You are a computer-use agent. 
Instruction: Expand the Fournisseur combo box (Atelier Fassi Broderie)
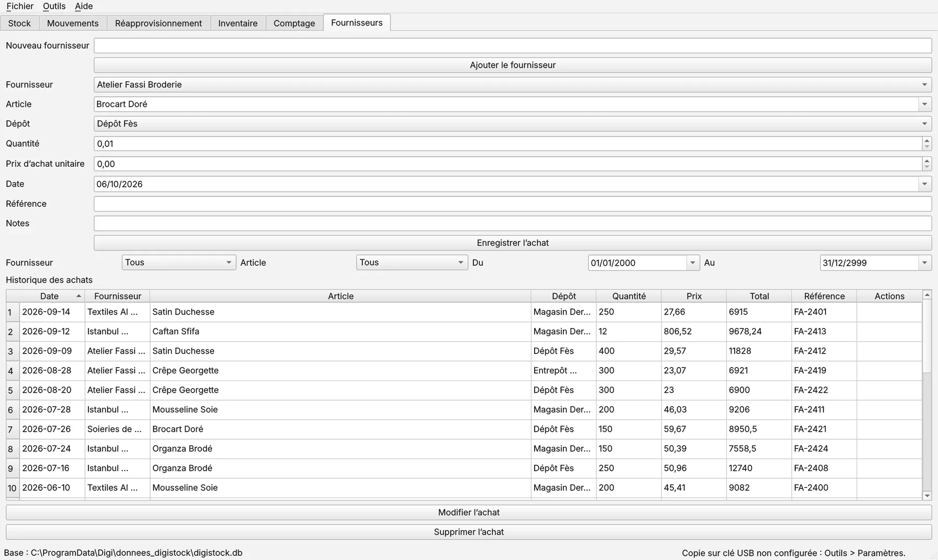point(513,84)
